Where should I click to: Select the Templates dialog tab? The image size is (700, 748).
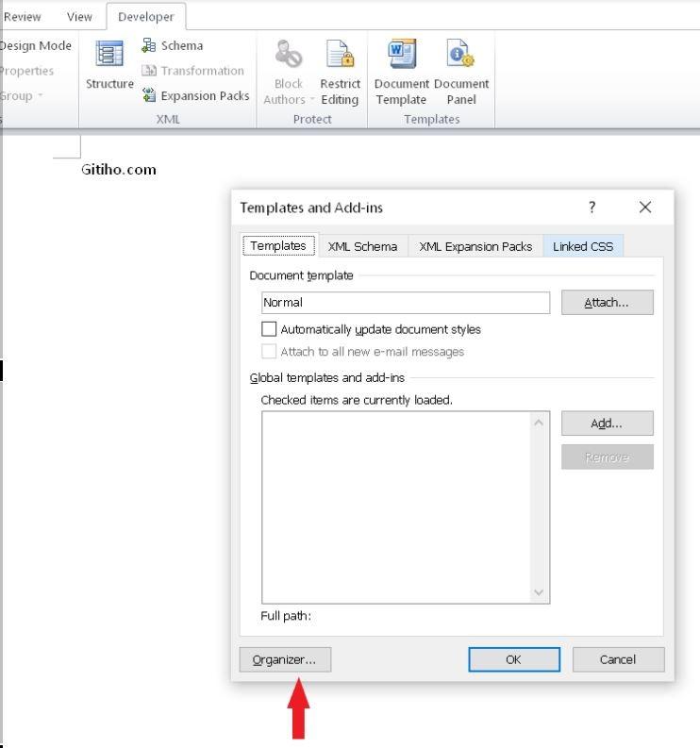click(x=278, y=245)
